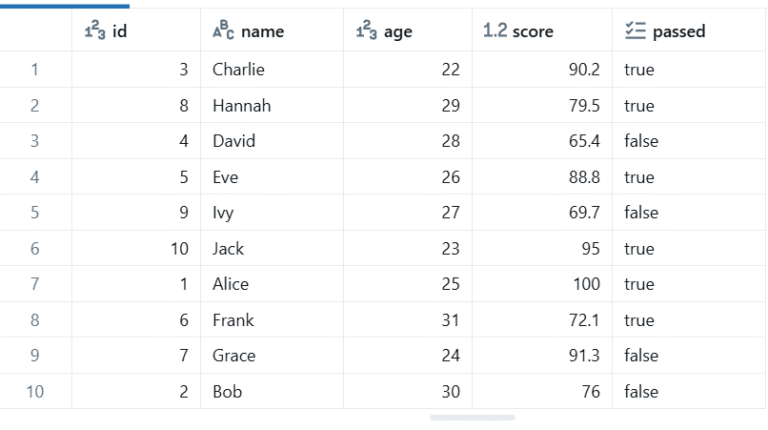Select the passed column header
768x430 pixels.
point(678,32)
